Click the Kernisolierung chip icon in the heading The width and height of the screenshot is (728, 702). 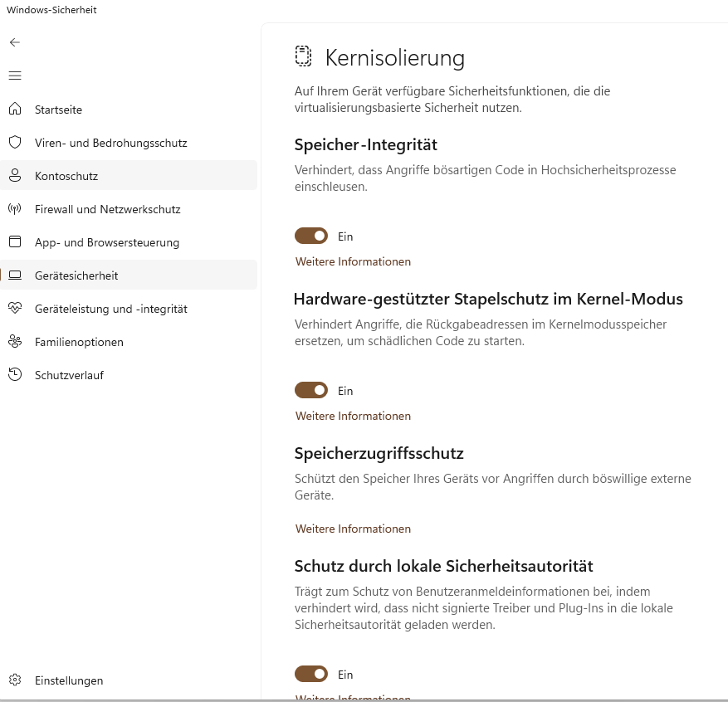[x=303, y=56]
